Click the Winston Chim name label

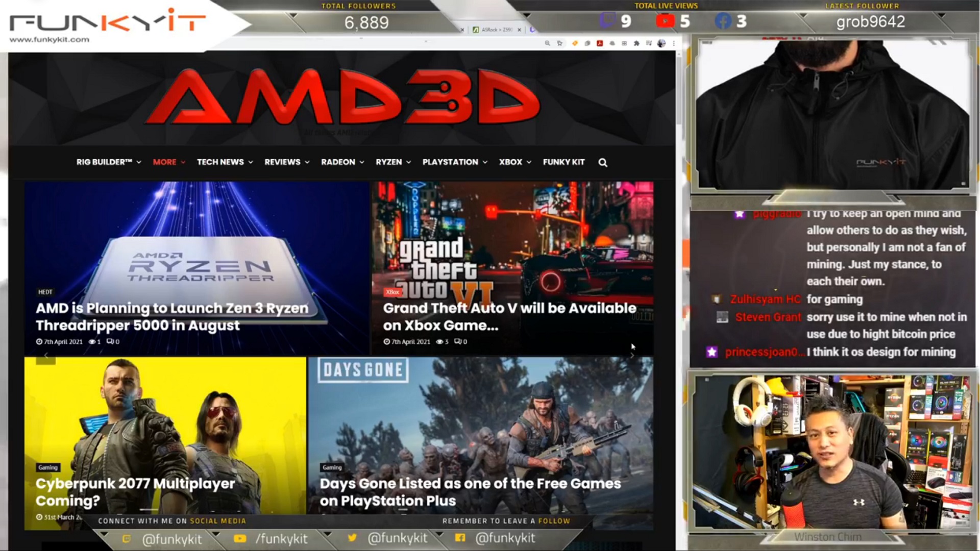827,537
